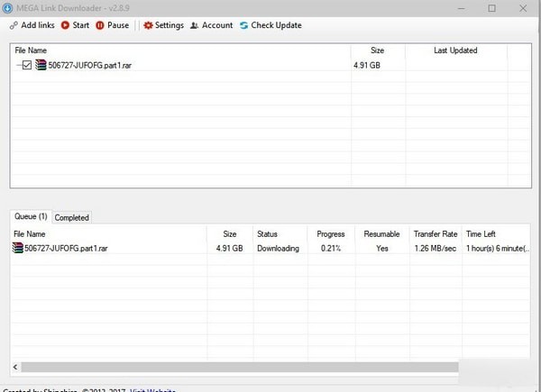Open Account via the people icon
541x392 pixels.
point(194,25)
